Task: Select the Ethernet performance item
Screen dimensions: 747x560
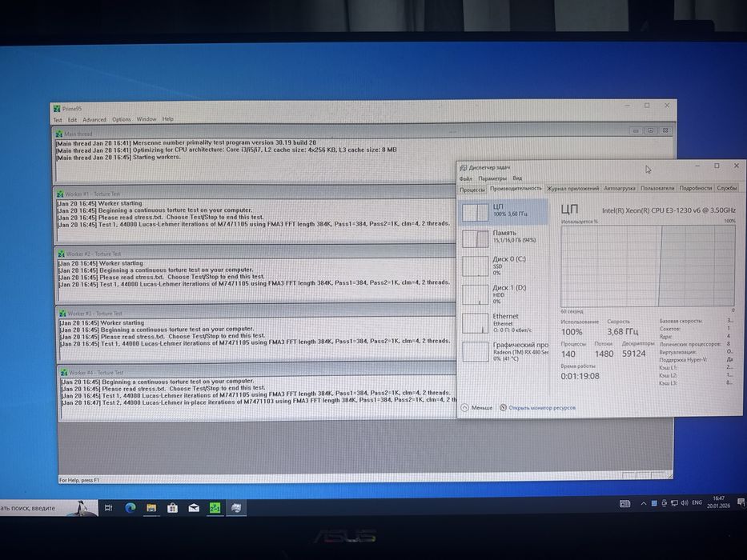Action: pos(504,323)
